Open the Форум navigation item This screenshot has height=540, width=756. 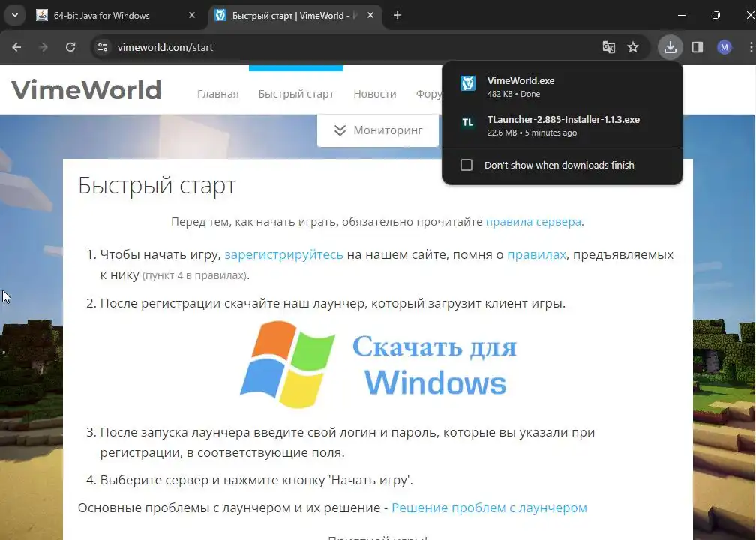429,94
